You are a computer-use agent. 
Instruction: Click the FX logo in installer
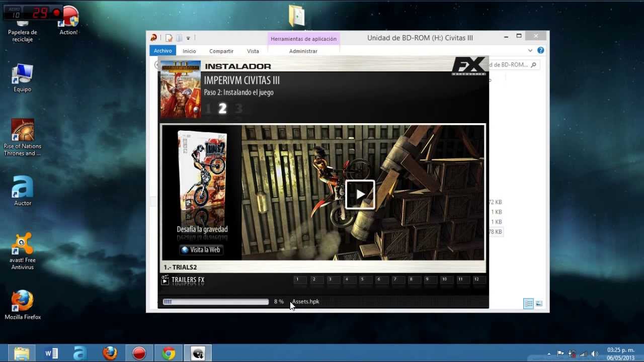(x=469, y=66)
